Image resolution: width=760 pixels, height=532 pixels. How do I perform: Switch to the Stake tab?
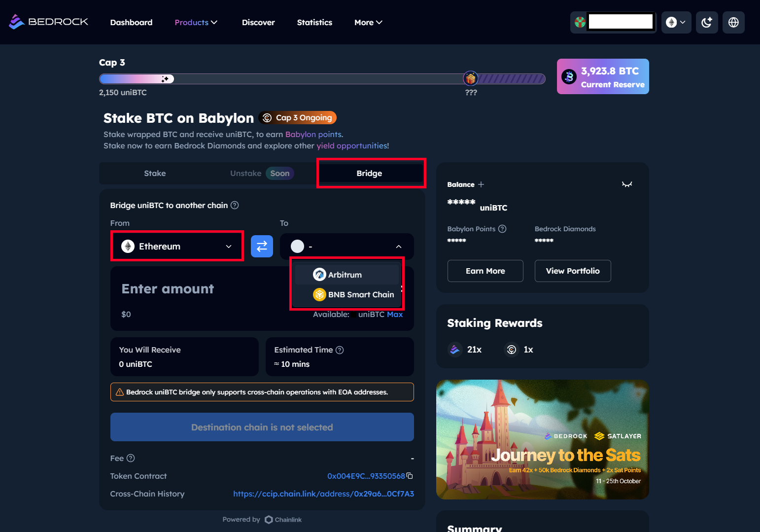154,173
